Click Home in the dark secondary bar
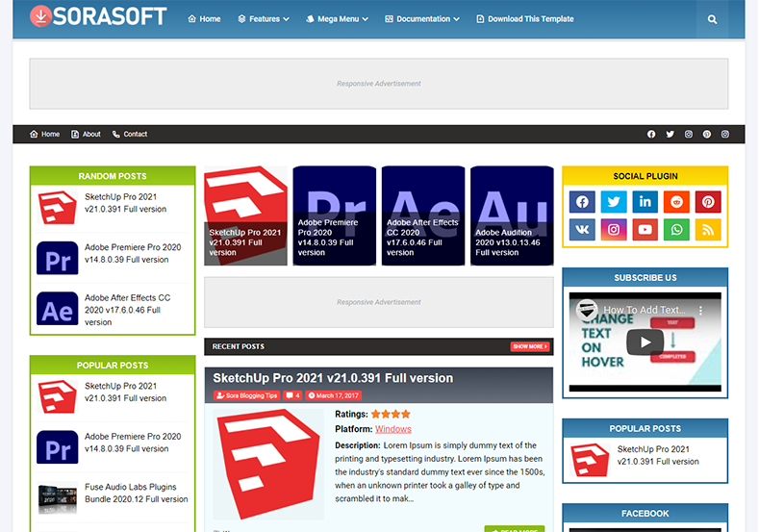This screenshot has width=759, height=532. coord(44,134)
